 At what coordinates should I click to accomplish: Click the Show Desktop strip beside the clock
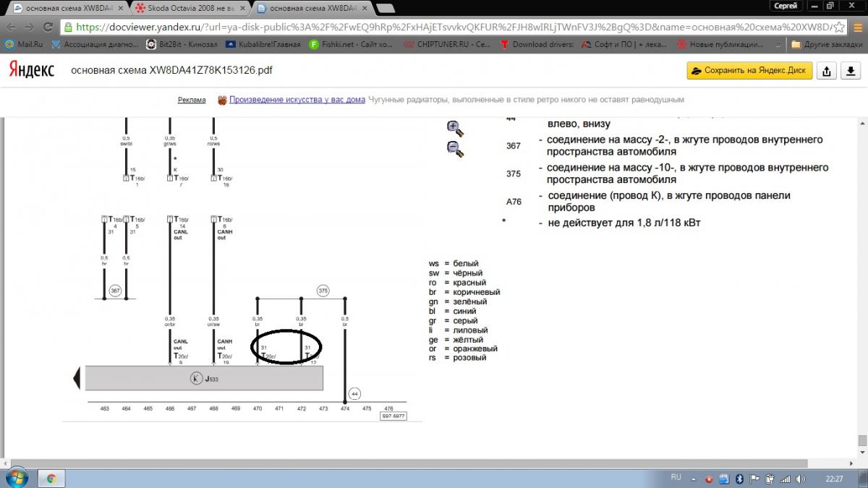tap(864, 478)
